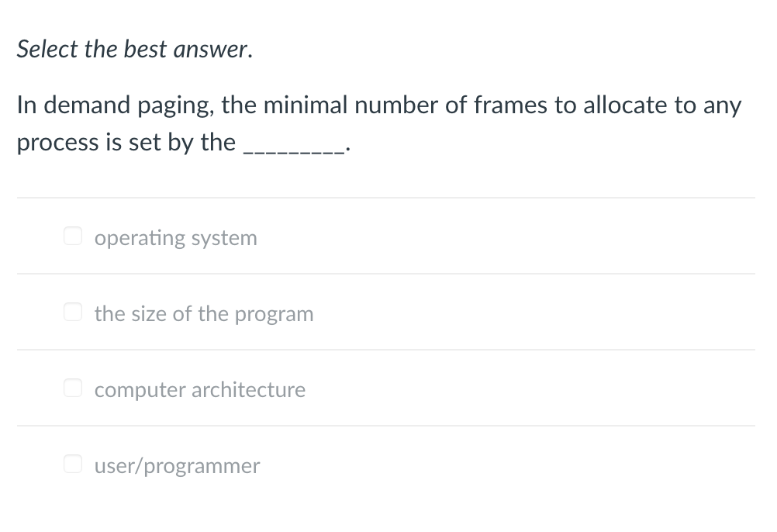Click the word 'best' in the instruction
Viewport: 777px width, 532px height.
point(143,49)
